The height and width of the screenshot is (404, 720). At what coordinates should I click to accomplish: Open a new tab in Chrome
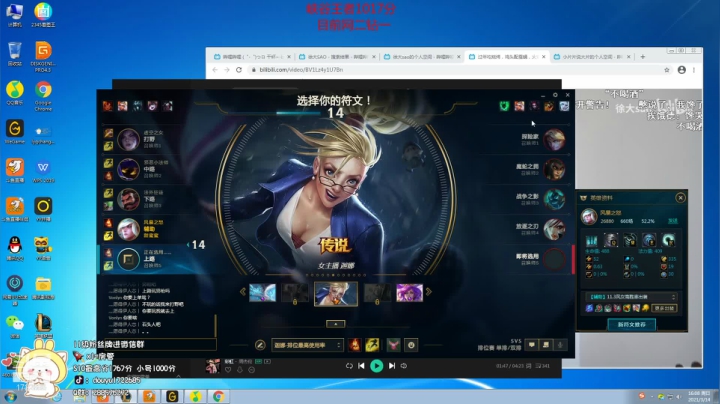point(642,57)
